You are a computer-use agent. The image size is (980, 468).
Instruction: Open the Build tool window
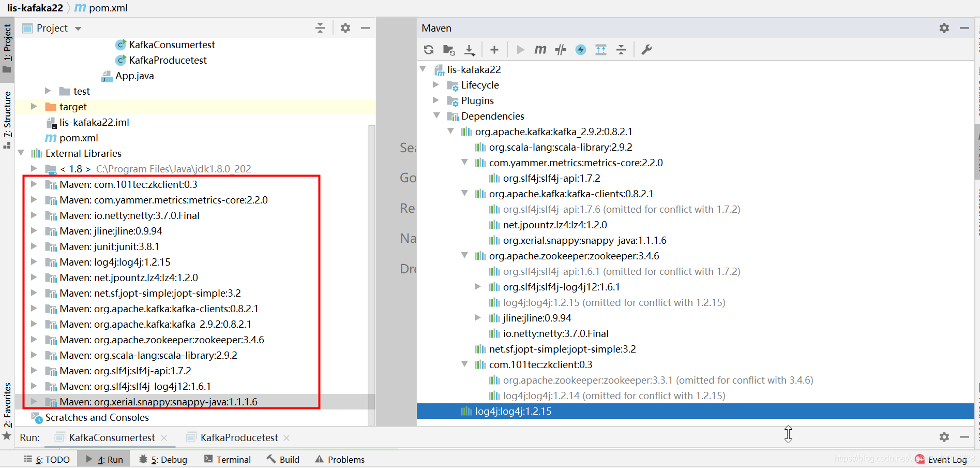[283, 459]
